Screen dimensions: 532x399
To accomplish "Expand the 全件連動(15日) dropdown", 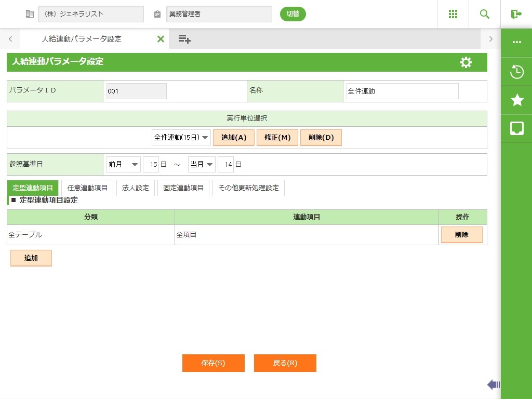I will (x=181, y=138).
